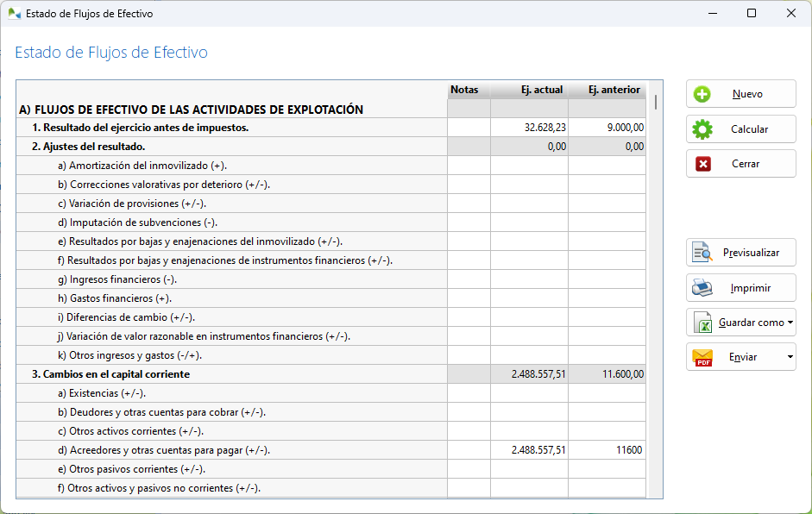
Task: Click the red X Cerrar icon
Action: point(703,164)
